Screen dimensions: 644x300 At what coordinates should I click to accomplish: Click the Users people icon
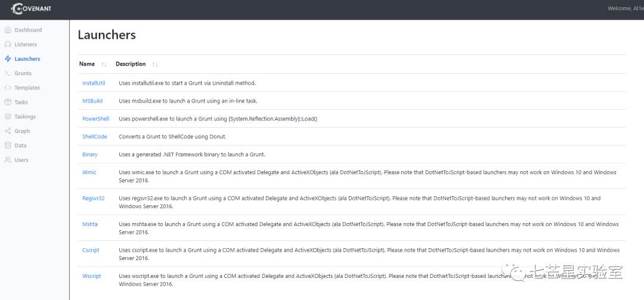click(x=8, y=160)
